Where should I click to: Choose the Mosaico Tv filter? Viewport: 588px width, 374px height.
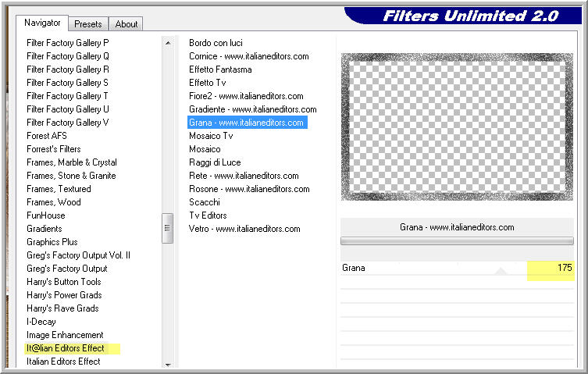pos(211,136)
